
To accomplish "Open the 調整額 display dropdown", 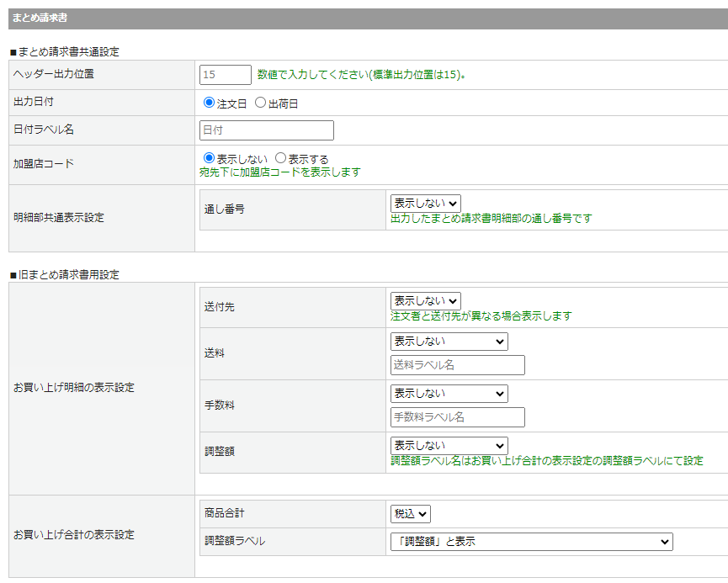I will click(x=449, y=446).
